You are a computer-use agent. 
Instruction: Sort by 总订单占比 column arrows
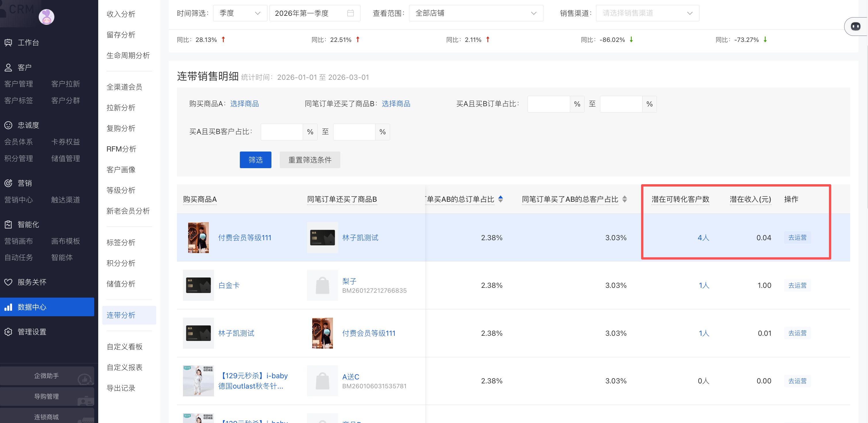[500, 199]
